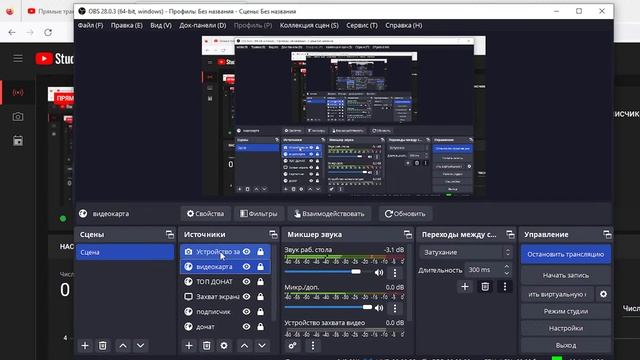Open virtual camera settings gear
Viewport: 640px width, 360px height.
coord(603,294)
